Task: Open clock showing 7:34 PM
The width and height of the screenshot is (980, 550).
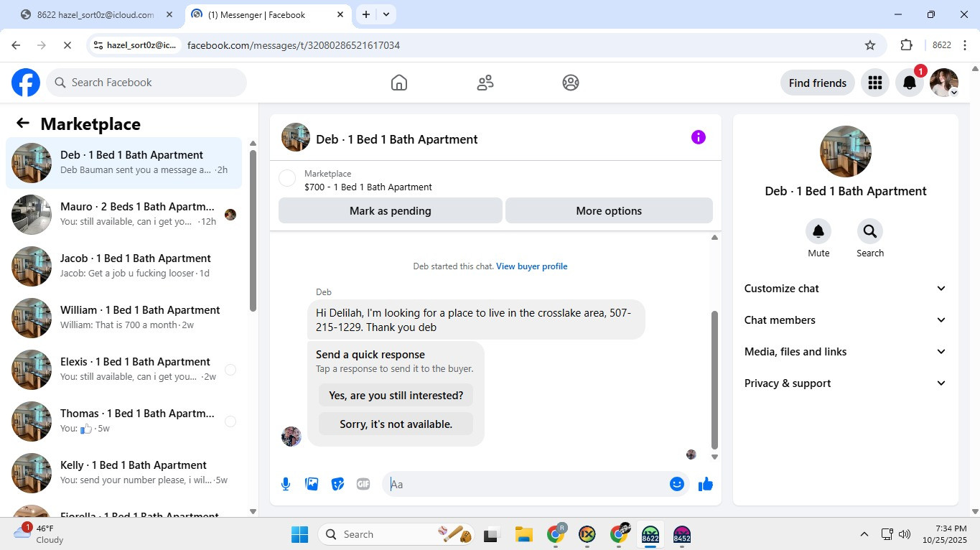Action: (946, 534)
